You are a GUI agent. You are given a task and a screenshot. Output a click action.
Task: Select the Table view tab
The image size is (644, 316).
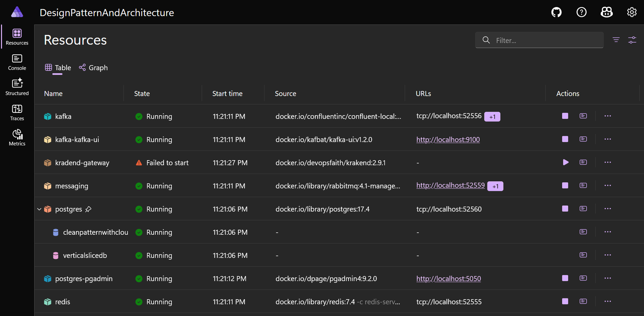(x=58, y=68)
